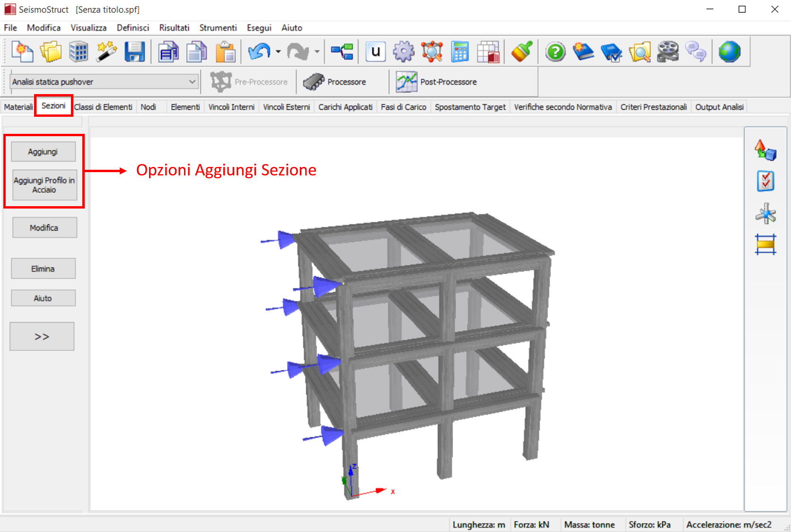Click the film reel movie icon
This screenshot has width=791, height=532.
(x=668, y=52)
